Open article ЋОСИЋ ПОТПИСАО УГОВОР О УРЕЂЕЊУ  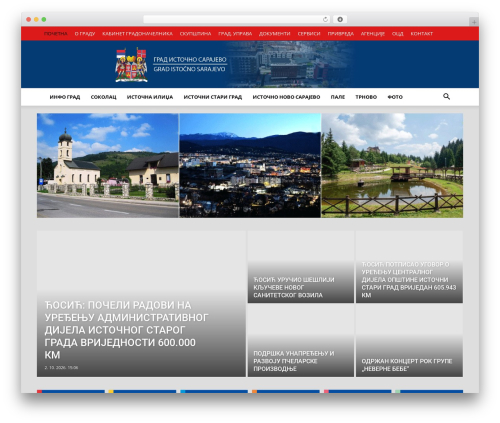[409, 280]
